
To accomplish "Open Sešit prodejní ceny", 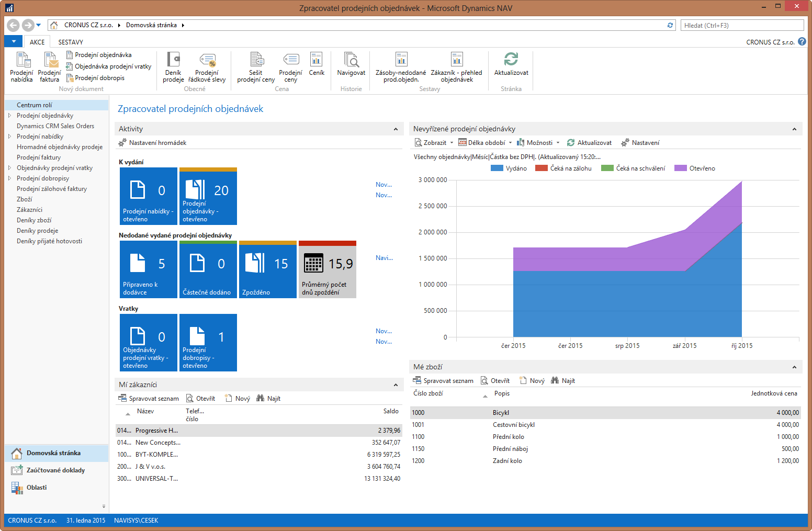I will point(256,67).
